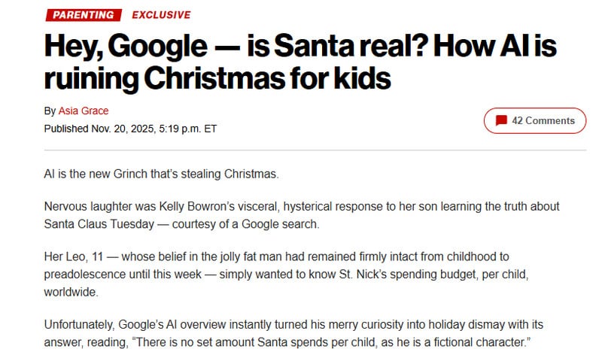Click headline text 'ruining Christmas for kids'
The height and width of the screenshot is (364, 602).
pyautogui.click(x=217, y=79)
